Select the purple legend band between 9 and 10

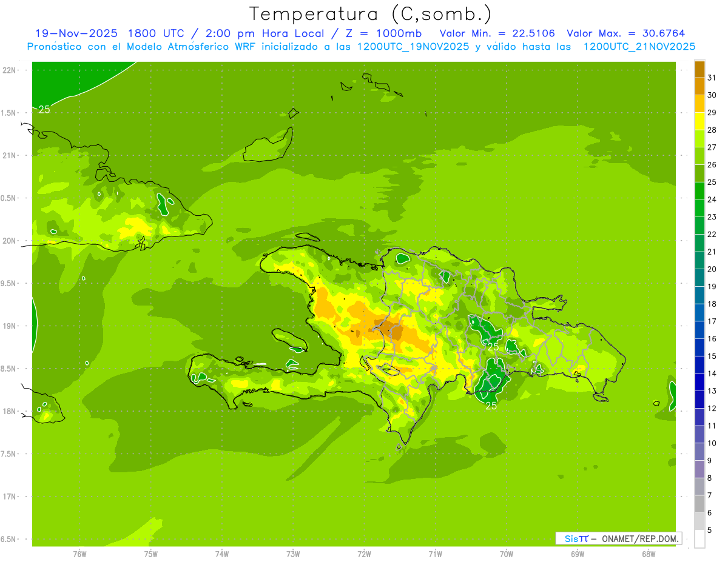[x=699, y=452]
